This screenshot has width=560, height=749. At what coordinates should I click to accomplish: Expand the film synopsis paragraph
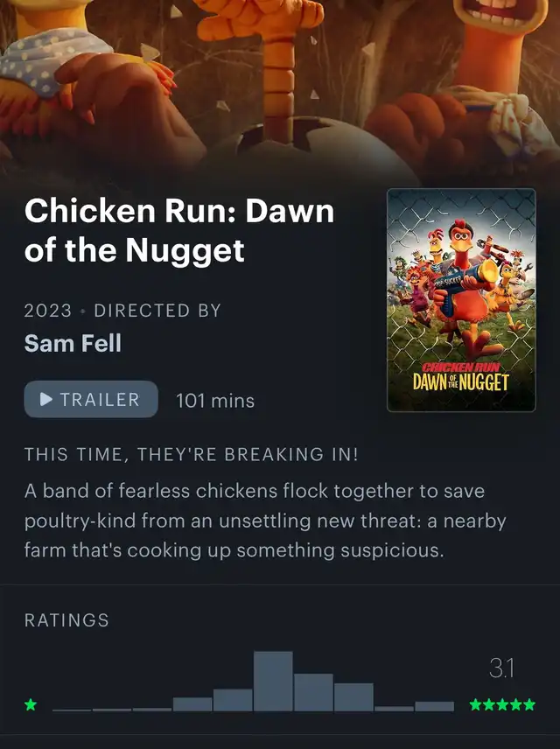tap(265, 521)
